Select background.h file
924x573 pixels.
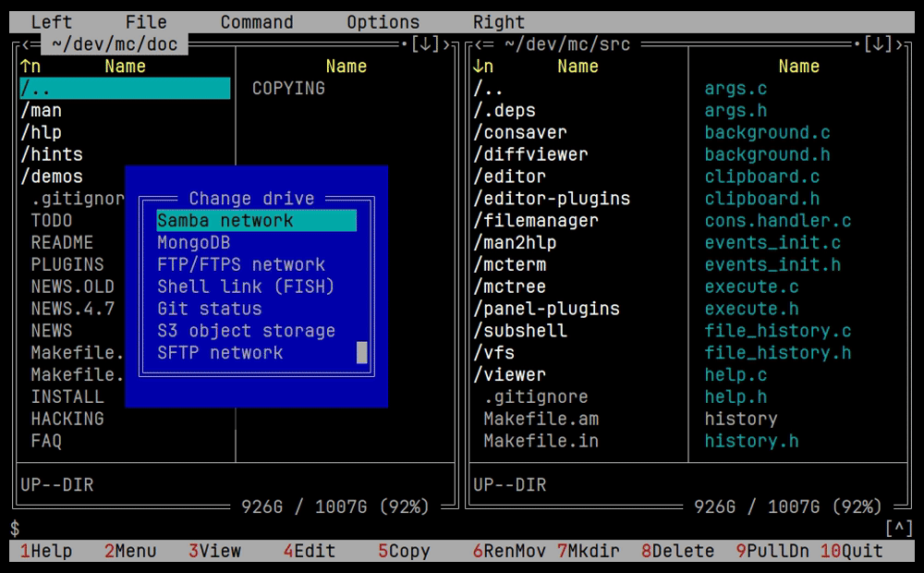click(767, 154)
